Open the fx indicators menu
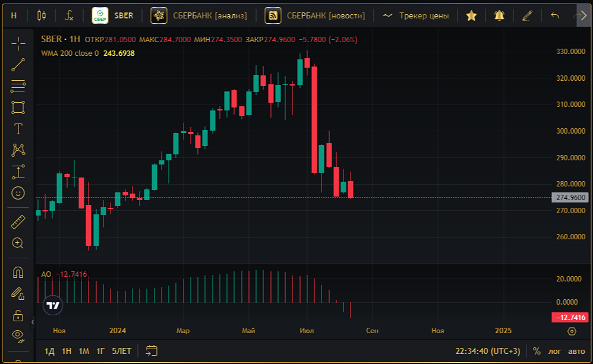 69,15
